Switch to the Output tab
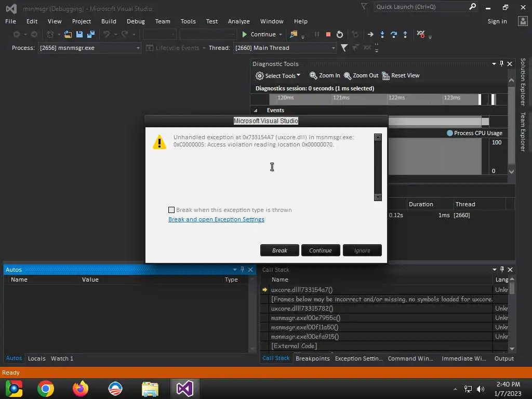The width and height of the screenshot is (532, 399). click(x=504, y=358)
